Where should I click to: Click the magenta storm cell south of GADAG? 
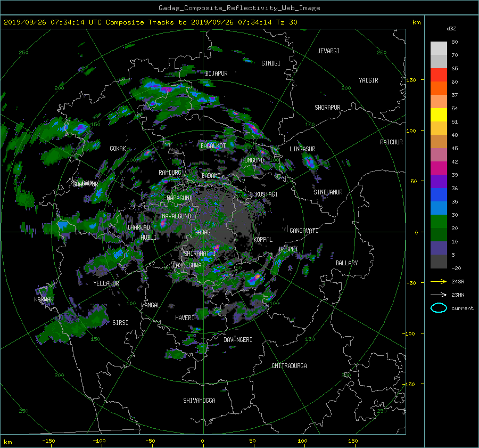pos(217,247)
